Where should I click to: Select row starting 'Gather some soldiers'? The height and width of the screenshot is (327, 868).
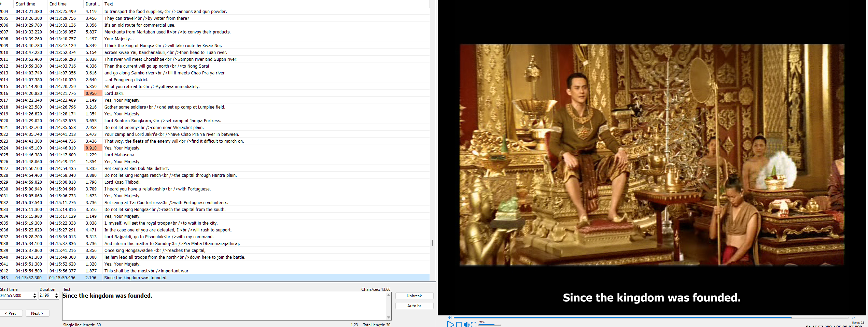point(214,107)
